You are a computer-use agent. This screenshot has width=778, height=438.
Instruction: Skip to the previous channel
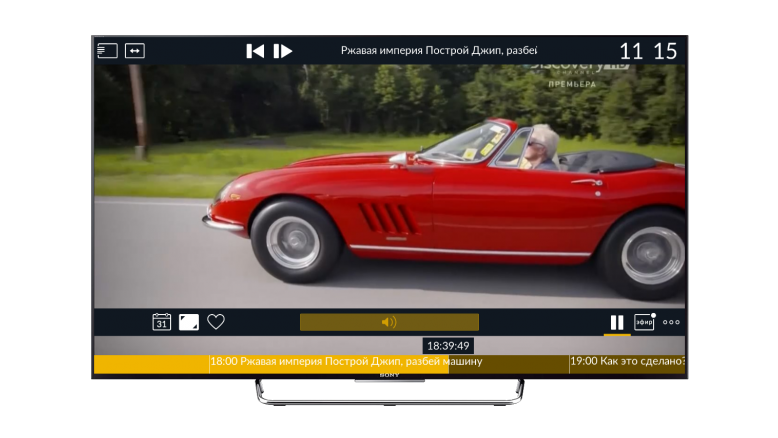click(255, 51)
